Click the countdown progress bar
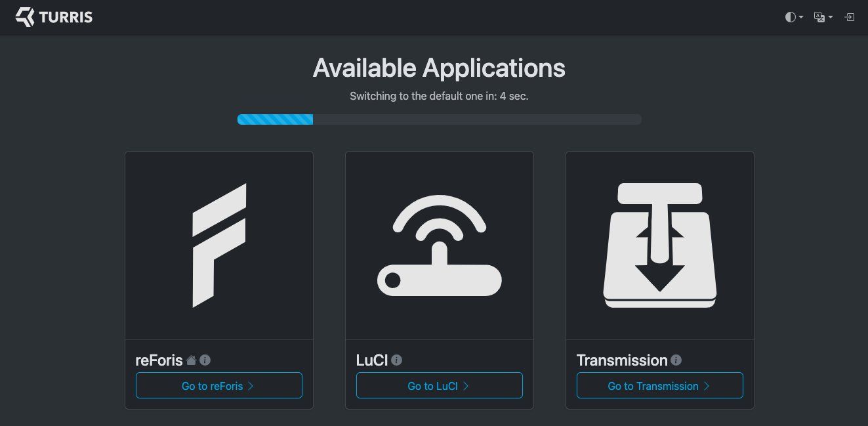Screen dimensions: 868x426 440,119
